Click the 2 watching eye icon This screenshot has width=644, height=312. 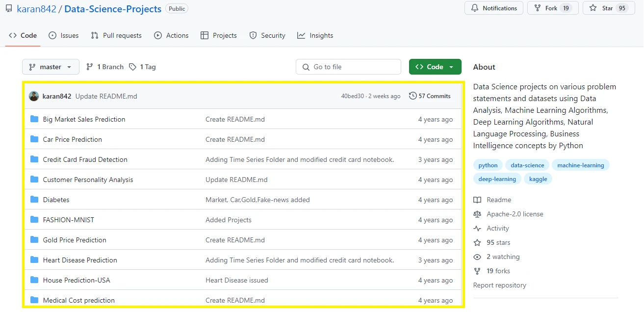[477, 257]
